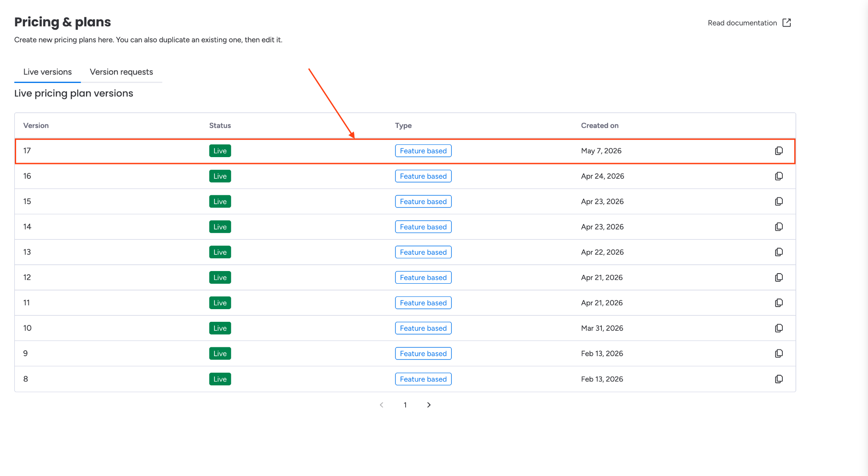Screen dimensions: 868x476
Task: Open version 16 row
Action: tap(405, 176)
